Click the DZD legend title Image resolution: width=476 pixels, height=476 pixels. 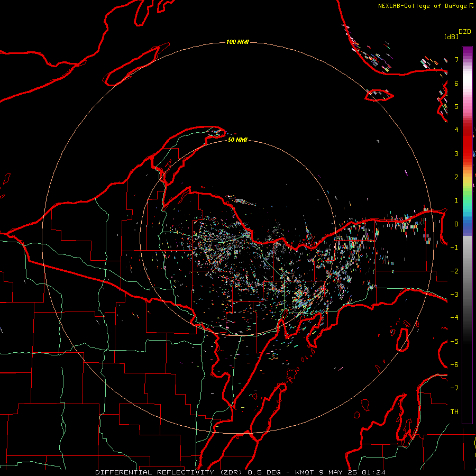coord(465,32)
